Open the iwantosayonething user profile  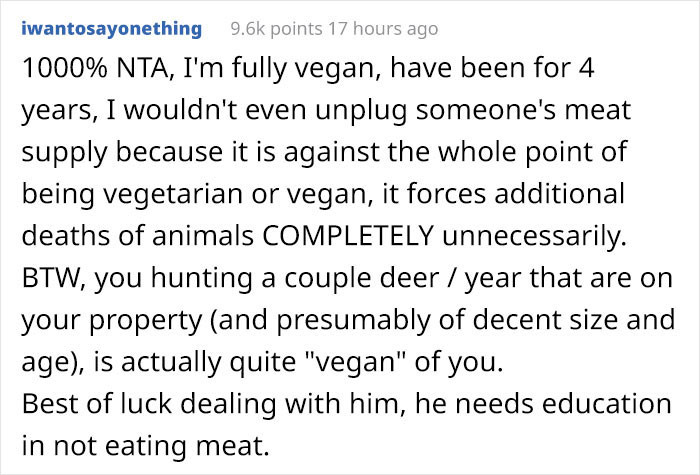click(x=110, y=28)
